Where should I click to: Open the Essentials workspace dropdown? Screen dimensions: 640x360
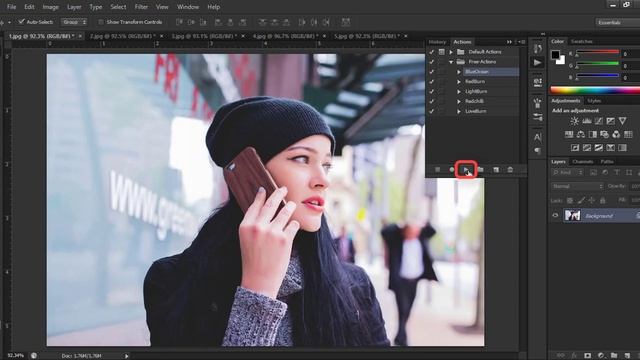[x=617, y=22]
